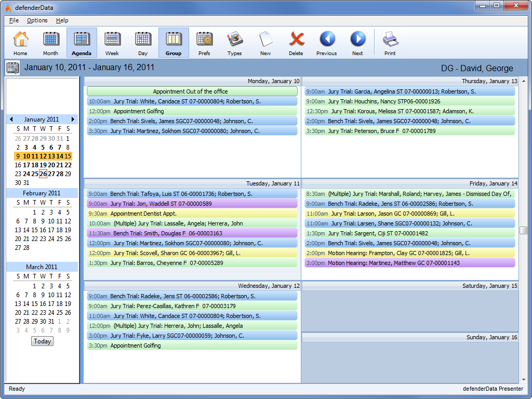This screenshot has height=399, width=532.
Task: Switch to Month calendar view
Action: [x=51, y=43]
